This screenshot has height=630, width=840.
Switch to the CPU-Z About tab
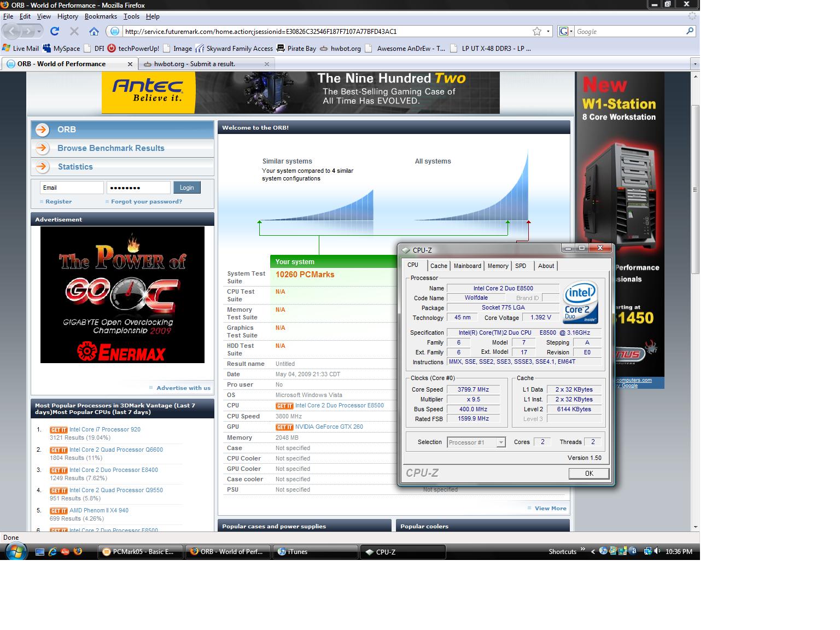(x=546, y=266)
